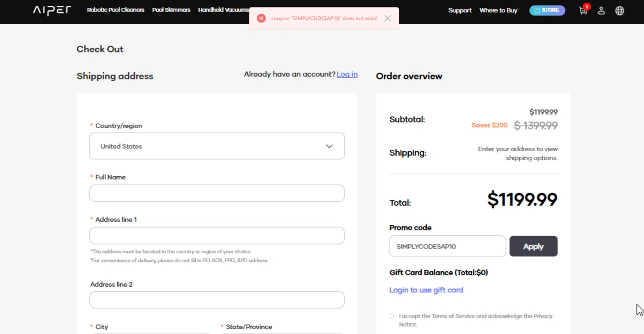Expand the Country/region dropdown
Viewport: 644px width, 334px height.
(x=217, y=146)
